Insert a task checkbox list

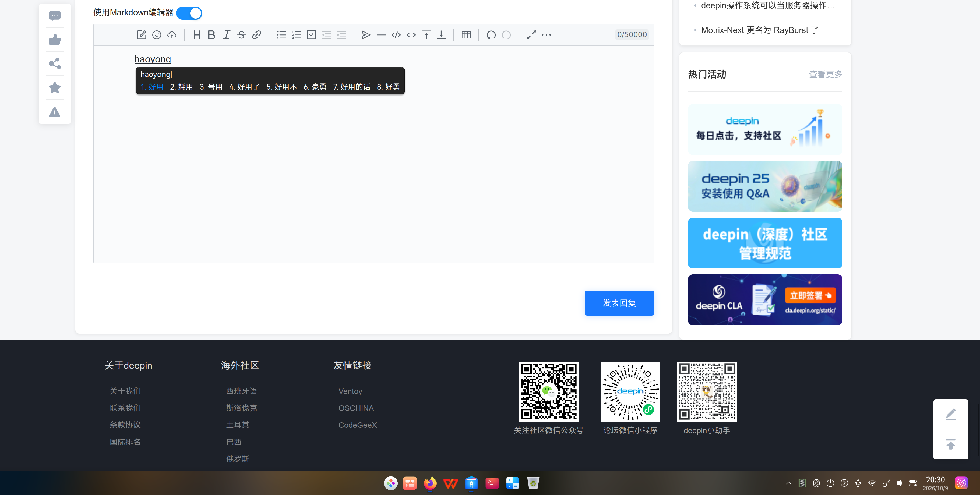pos(312,35)
